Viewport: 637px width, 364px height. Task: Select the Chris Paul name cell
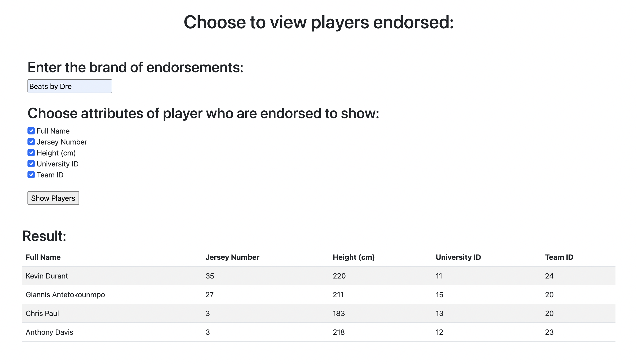[x=42, y=313]
